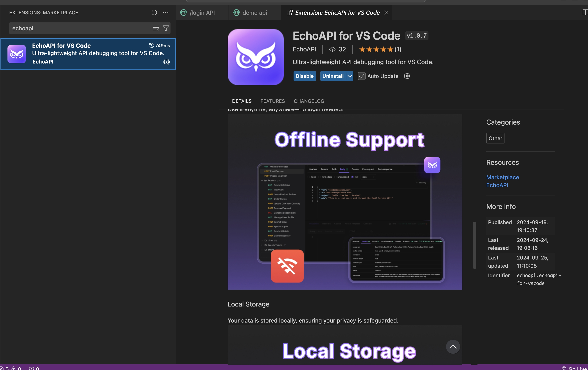Click the Local Storage banner image

[x=345, y=345]
